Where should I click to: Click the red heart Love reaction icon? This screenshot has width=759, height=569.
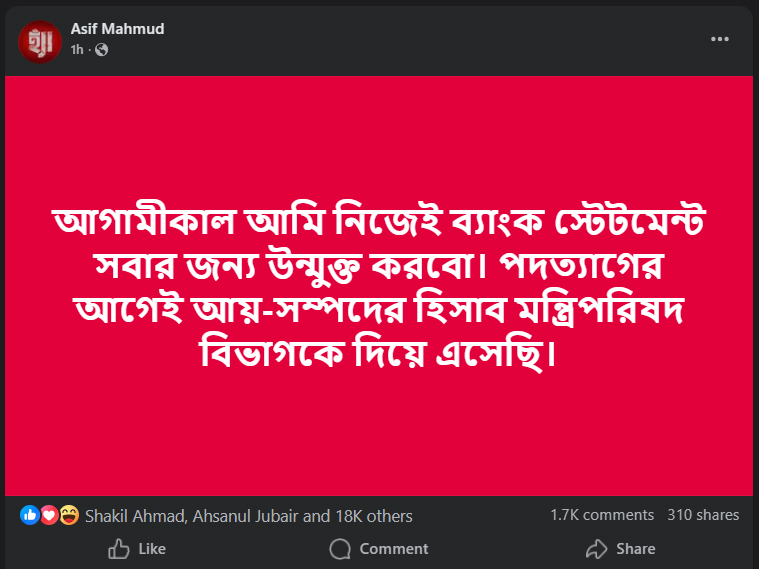point(49,516)
